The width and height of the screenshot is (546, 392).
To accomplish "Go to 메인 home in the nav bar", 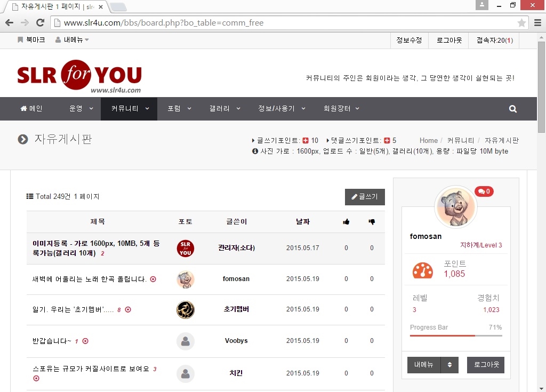I will coord(31,109).
